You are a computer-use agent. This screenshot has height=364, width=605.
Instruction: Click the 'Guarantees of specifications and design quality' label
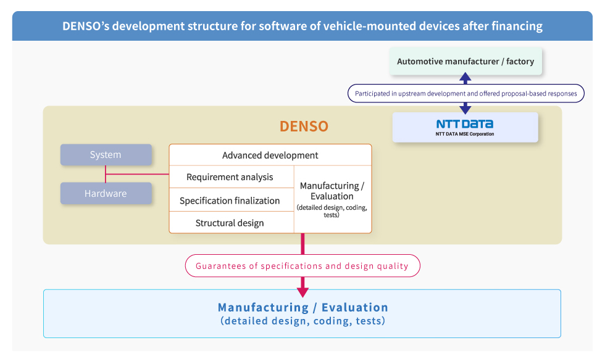pyautogui.click(x=302, y=266)
